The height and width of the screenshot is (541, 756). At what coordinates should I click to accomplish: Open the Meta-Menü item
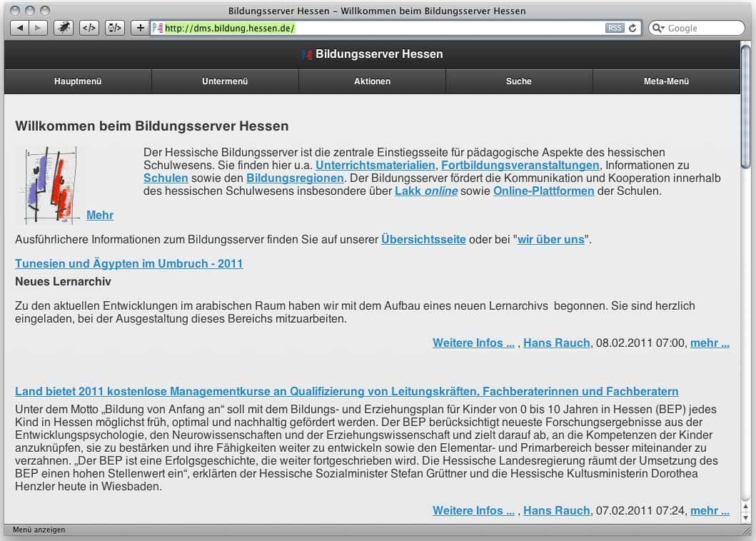pyautogui.click(x=666, y=81)
